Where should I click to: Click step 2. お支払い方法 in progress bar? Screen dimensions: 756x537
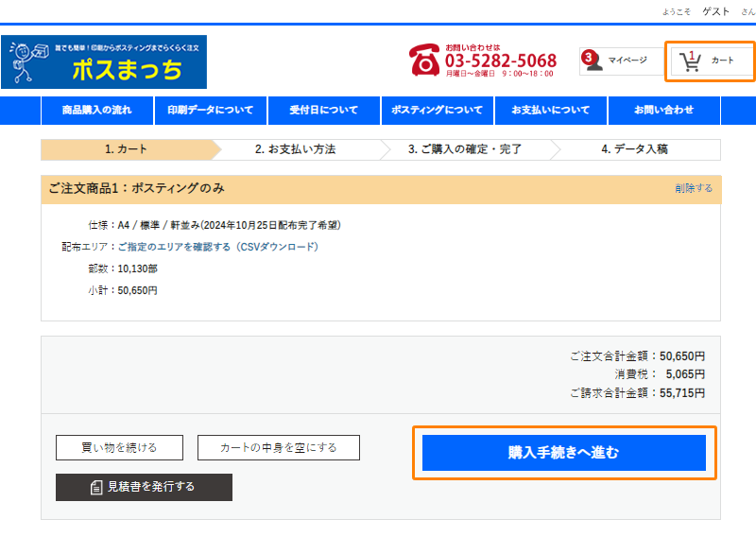pyautogui.click(x=295, y=149)
